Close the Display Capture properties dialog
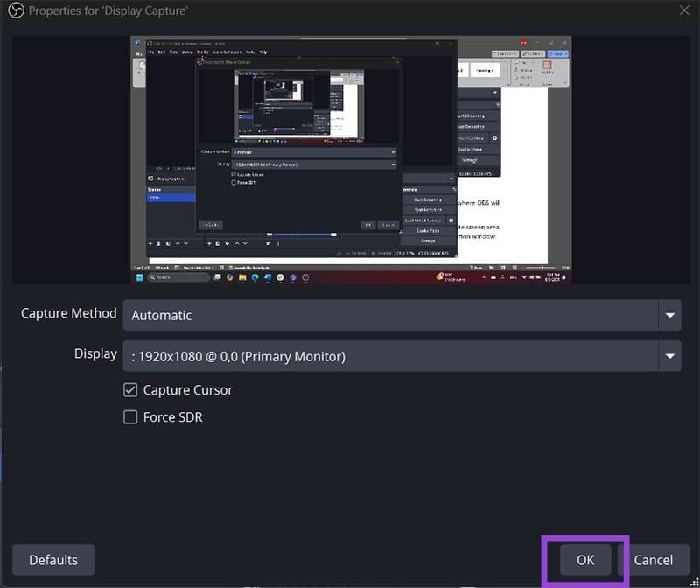Image resolution: width=700 pixels, height=588 pixels. coord(683,10)
